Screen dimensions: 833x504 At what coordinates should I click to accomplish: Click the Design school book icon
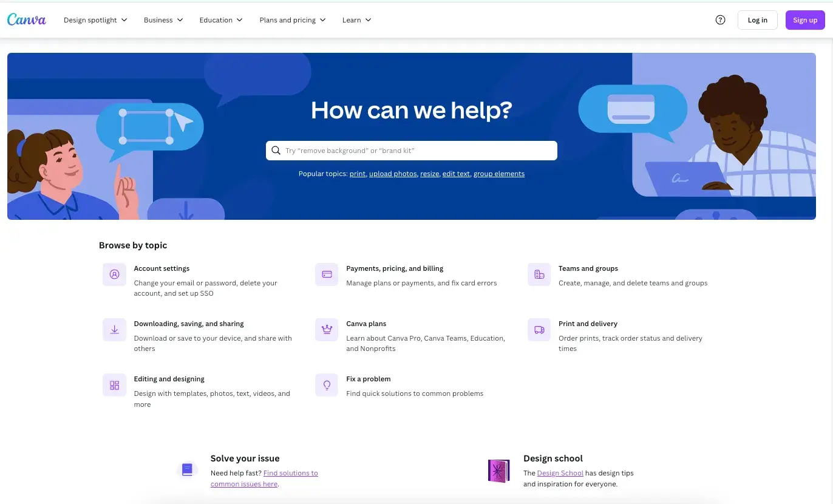point(498,470)
